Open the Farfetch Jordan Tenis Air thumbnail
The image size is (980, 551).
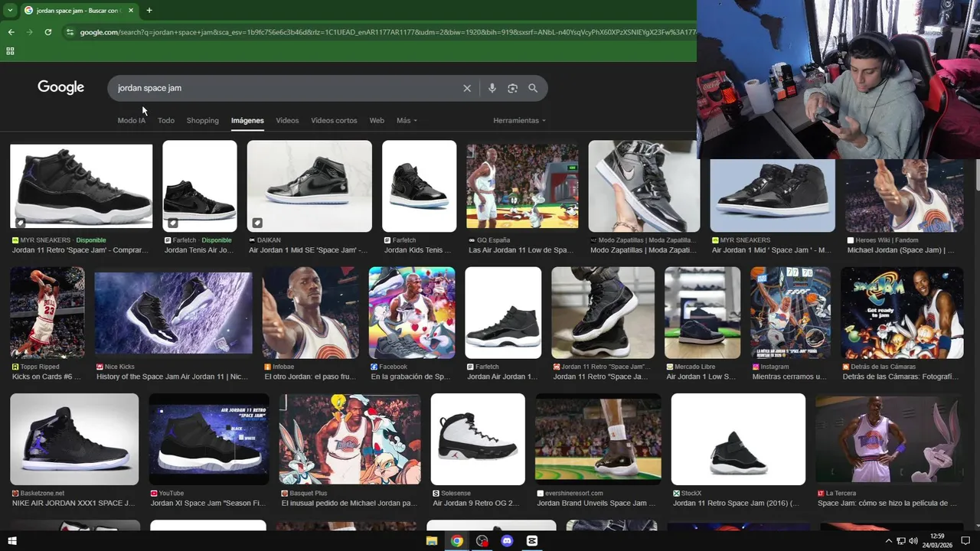coord(200,186)
